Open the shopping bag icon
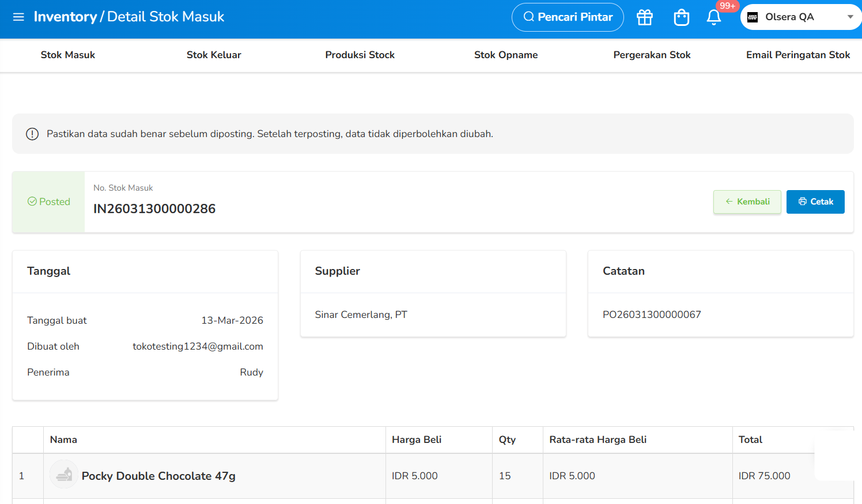Screen dimensions: 862x504 coord(682,17)
